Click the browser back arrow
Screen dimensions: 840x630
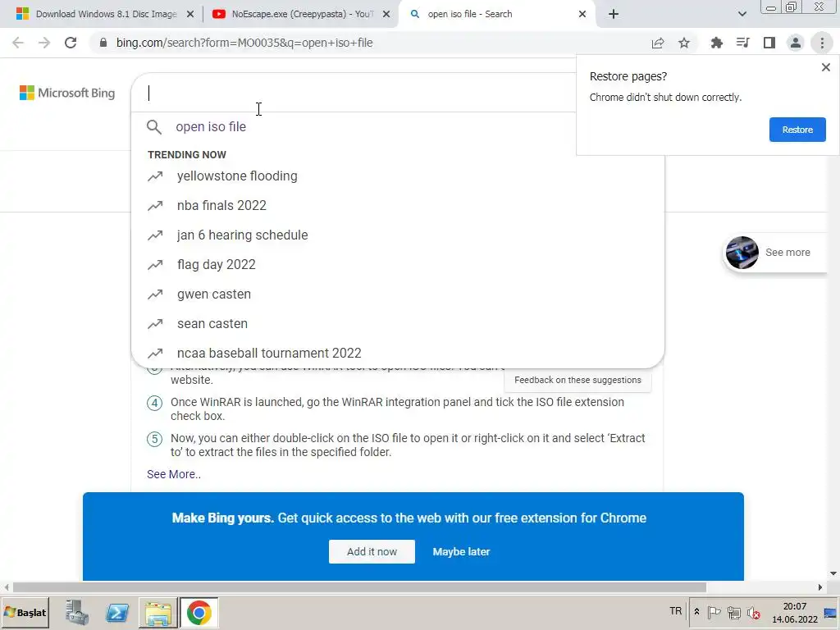[x=18, y=43]
